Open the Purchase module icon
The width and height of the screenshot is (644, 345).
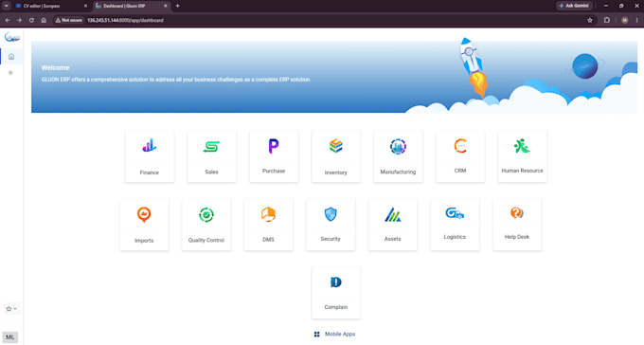pyautogui.click(x=274, y=146)
